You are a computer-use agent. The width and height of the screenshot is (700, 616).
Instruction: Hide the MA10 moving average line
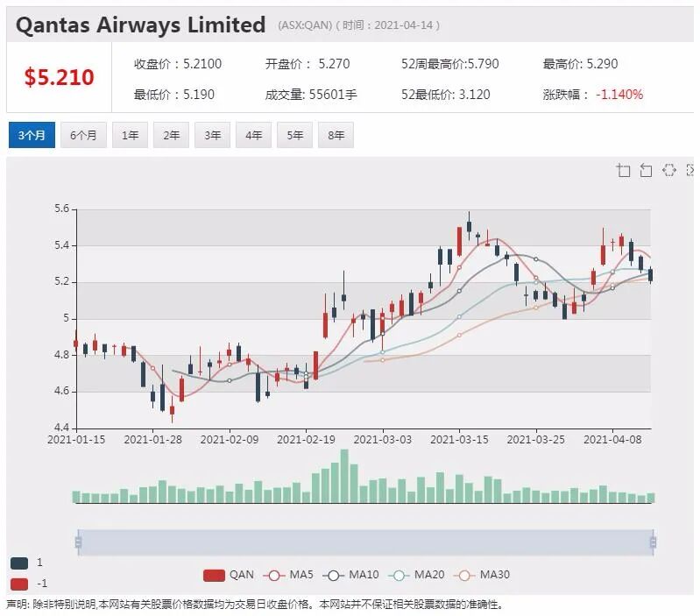point(350,575)
